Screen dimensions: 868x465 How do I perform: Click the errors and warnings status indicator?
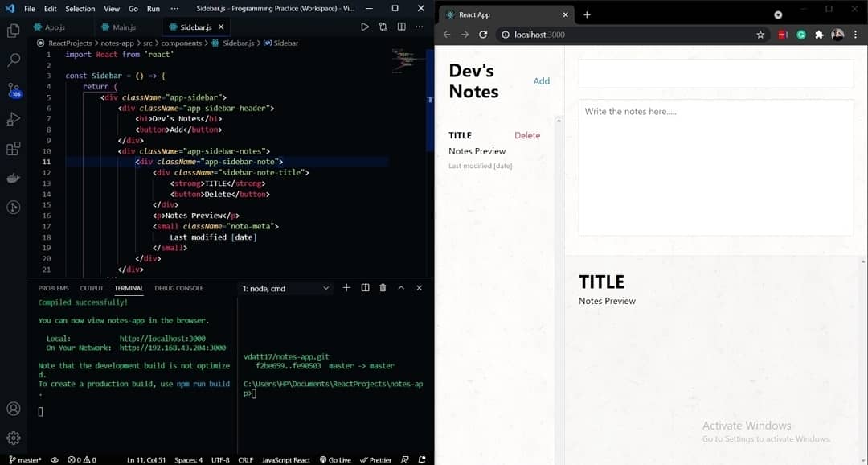(x=82, y=460)
